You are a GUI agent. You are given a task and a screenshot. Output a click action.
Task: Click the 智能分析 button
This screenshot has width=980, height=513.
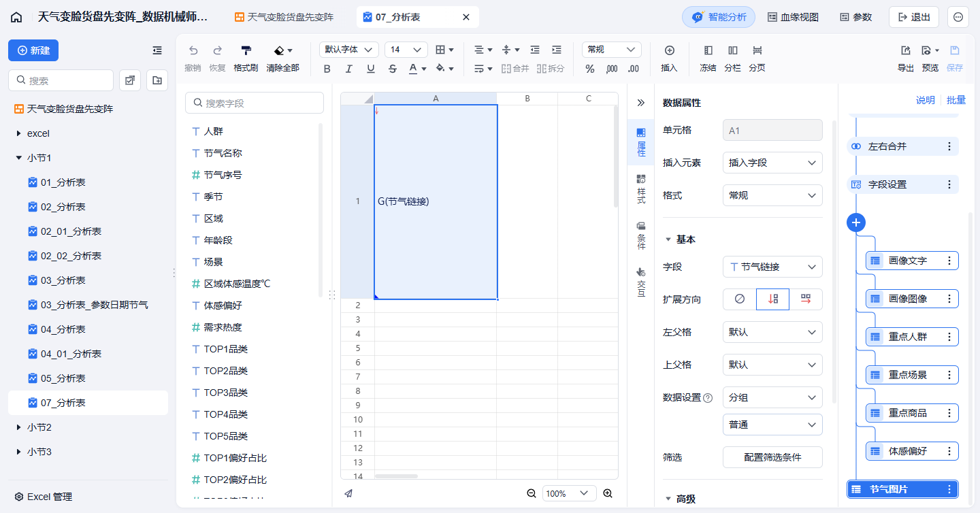coord(719,17)
